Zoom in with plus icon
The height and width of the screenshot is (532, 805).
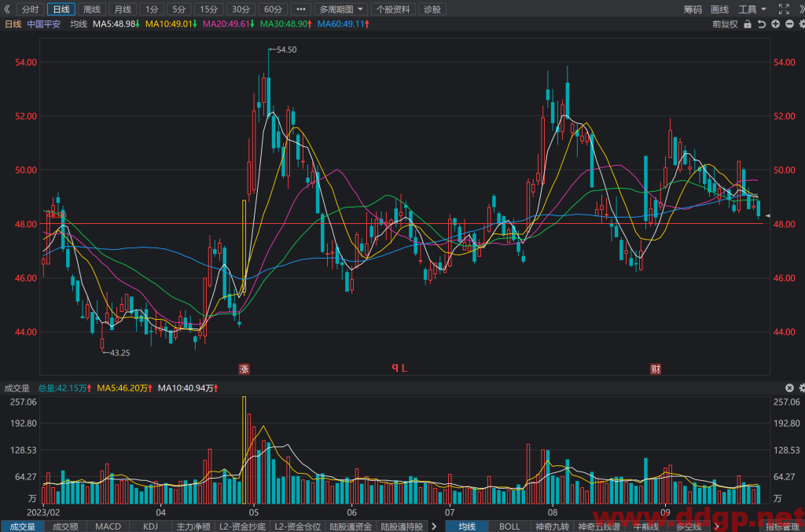(775, 24)
